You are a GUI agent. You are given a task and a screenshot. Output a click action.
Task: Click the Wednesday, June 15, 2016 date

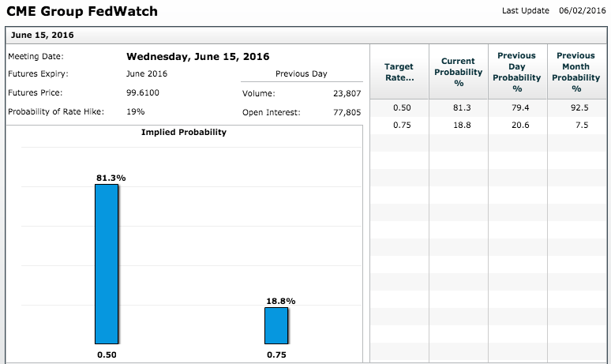(x=198, y=57)
